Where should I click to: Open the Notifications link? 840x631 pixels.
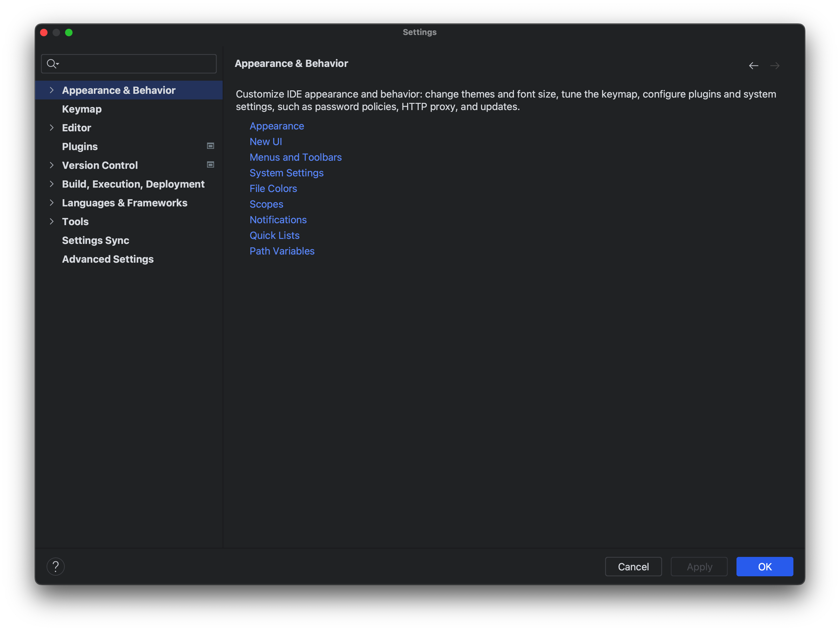[278, 220]
